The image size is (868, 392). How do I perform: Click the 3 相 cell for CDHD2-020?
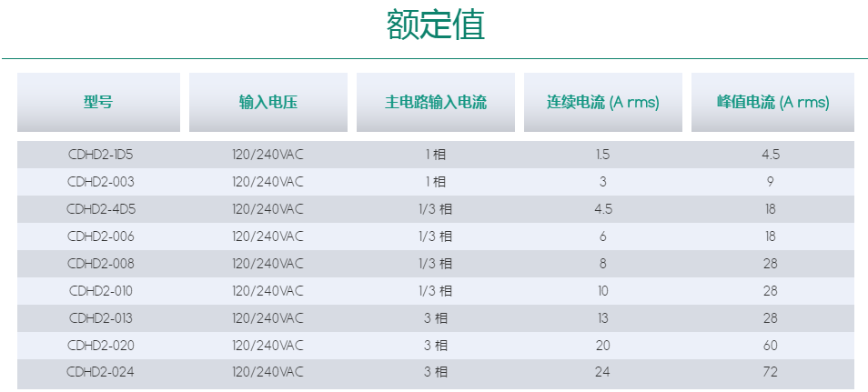pyautogui.click(x=435, y=346)
